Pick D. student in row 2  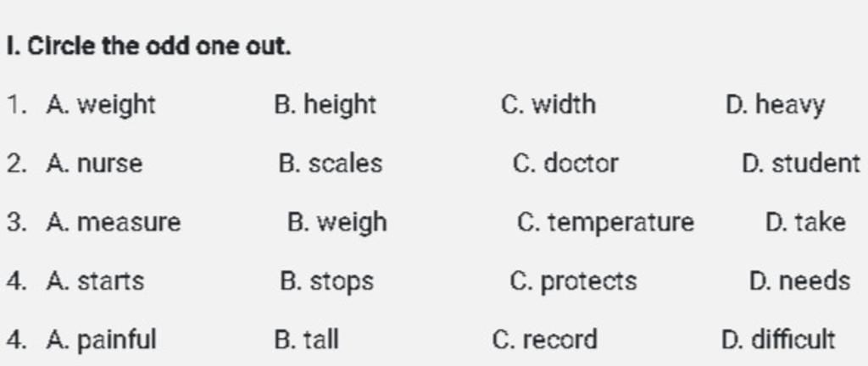[x=801, y=164]
